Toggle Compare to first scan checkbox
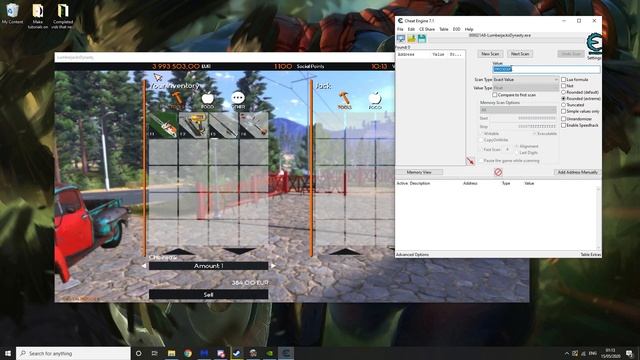Viewport: 640px width, 360px height. [495, 95]
